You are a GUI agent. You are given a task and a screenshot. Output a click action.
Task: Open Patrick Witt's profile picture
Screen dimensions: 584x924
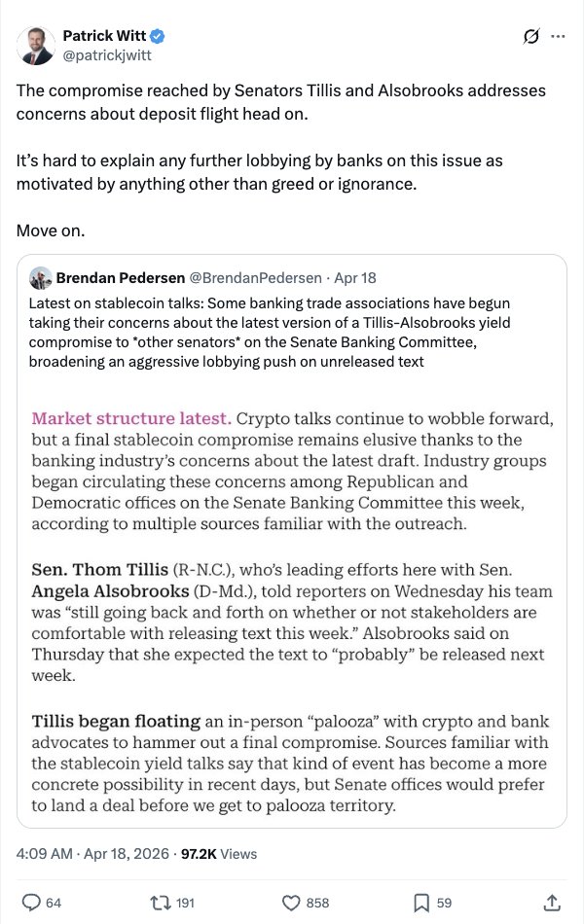point(37,46)
